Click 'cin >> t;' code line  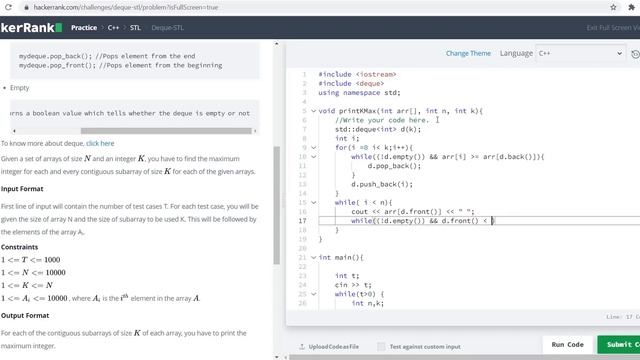tap(353, 285)
